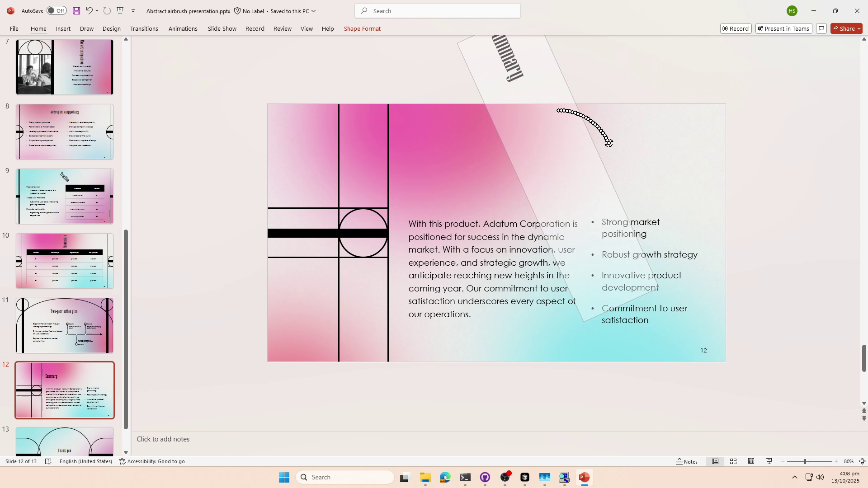This screenshot has width=868, height=488.
Task: Open Reading View from the status bar
Action: (751, 461)
